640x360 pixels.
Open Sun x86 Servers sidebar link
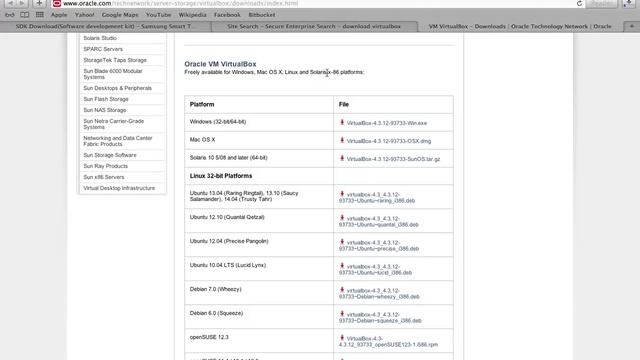pyautogui.click(x=104, y=177)
